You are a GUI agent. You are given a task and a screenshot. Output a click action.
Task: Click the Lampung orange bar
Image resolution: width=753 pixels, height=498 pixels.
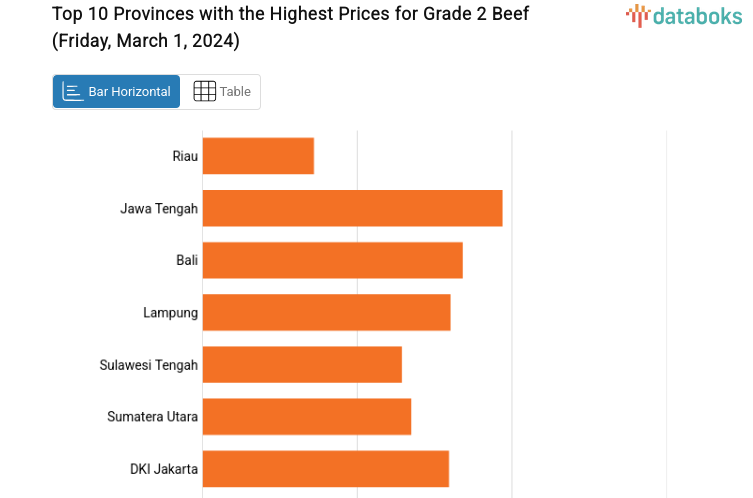coord(326,312)
